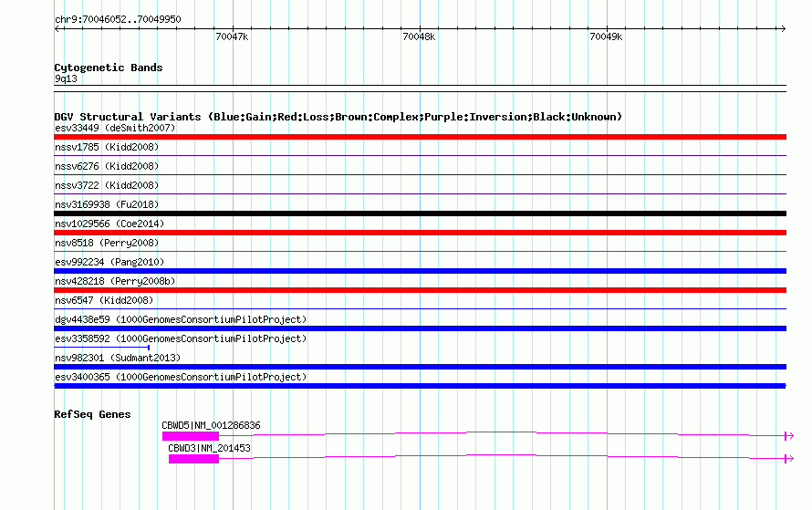Open nsv982301 (Sudmant2013) variant label

click(x=118, y=358)
